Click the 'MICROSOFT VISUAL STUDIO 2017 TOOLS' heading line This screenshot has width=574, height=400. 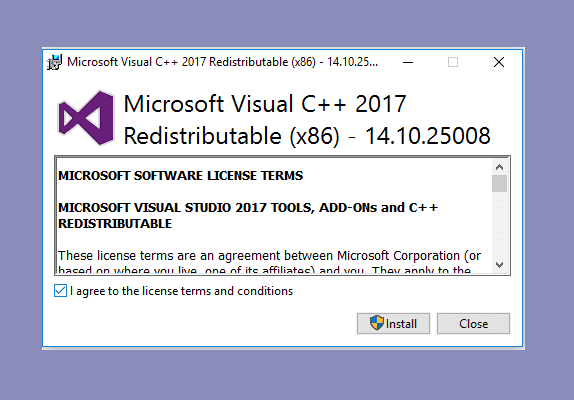[x=248, y=208]
